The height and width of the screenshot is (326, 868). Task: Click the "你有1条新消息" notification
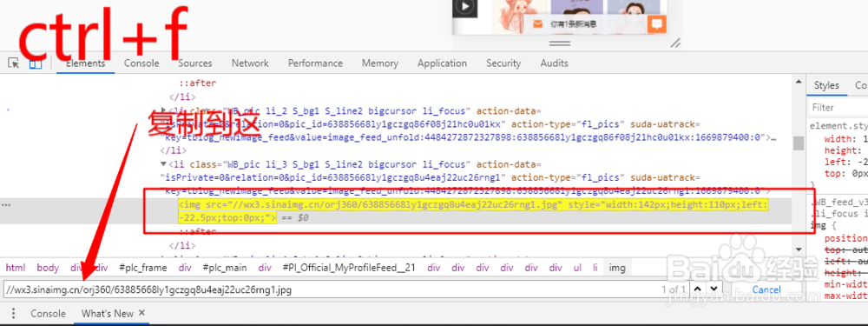point(573,23)
